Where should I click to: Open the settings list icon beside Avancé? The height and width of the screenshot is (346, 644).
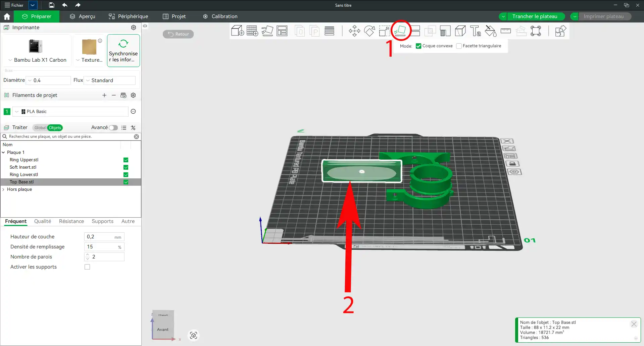point(124,128)
